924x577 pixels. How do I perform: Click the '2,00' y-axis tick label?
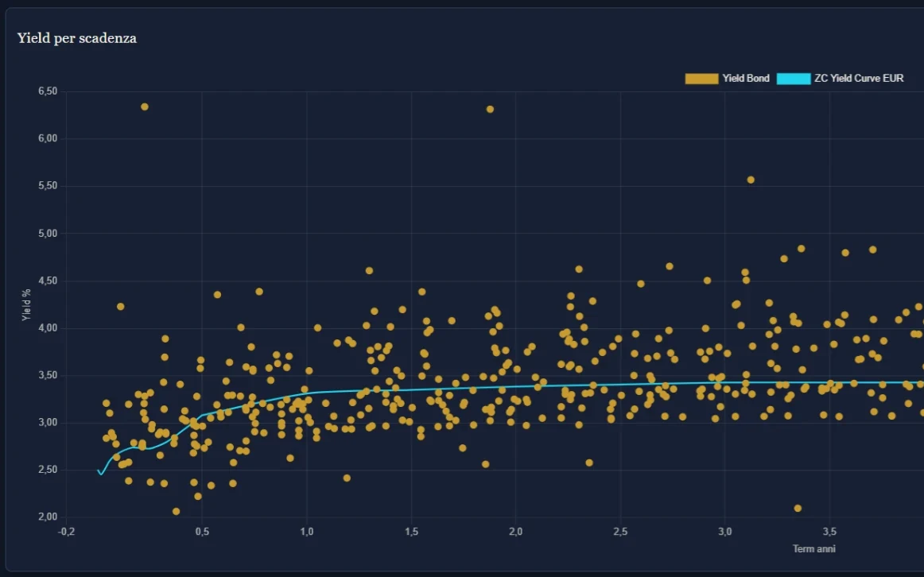point(48,517)
